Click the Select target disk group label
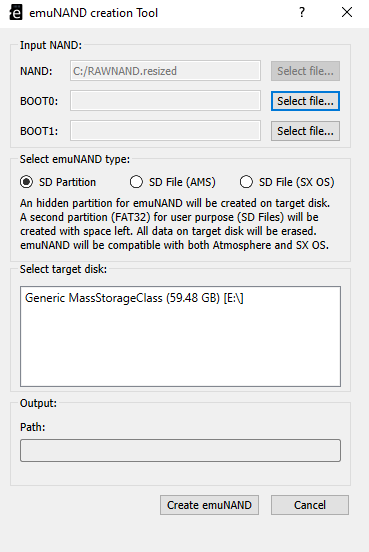 [63, 269]
